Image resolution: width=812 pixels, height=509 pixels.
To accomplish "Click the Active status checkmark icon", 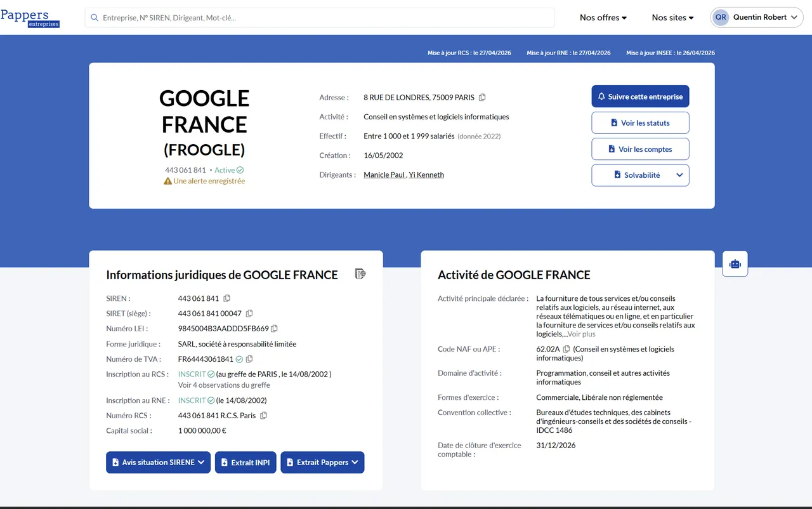I will tap(240, 170).
